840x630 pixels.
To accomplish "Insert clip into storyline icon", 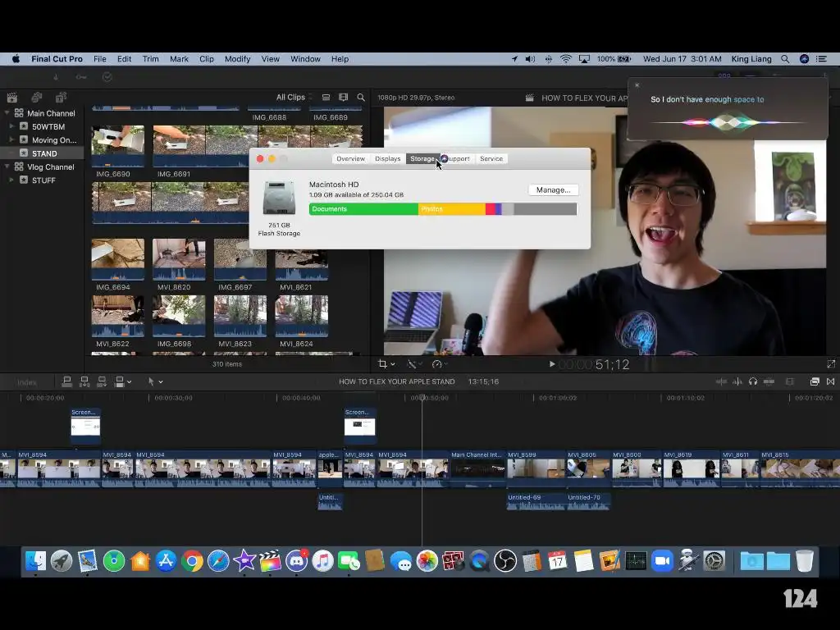I will point(84,381).
